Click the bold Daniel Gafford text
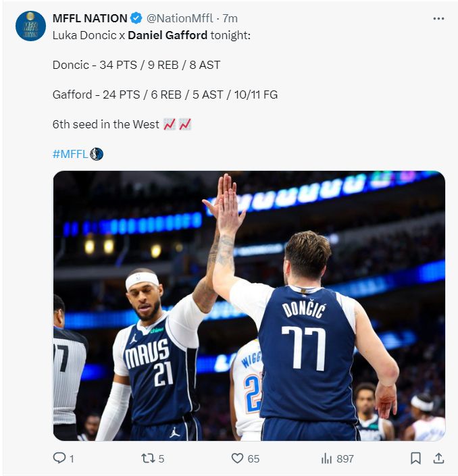The width and height of the screenshot is (458, 476). 168,35
